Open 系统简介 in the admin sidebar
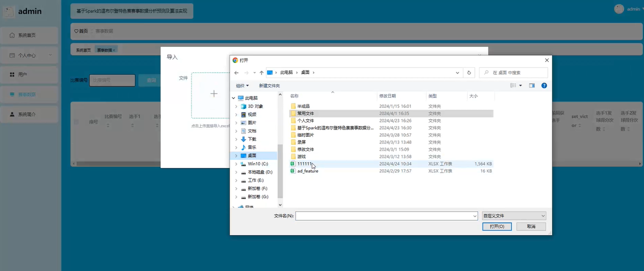644x271 pixels. (x=29, y=114)
